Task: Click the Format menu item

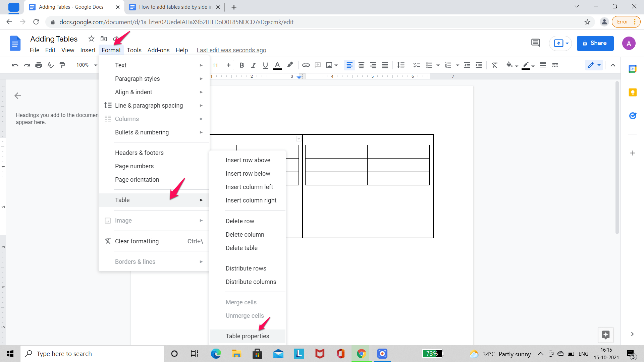Action: pos(111,50)
